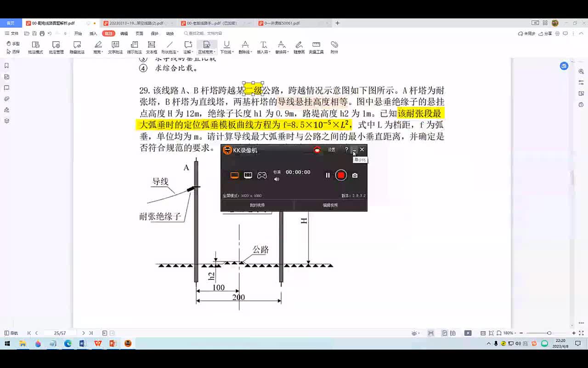Click the 文本框 text box tool
Viewport: 588px width, 368px height.
click(x=151, y=47)
